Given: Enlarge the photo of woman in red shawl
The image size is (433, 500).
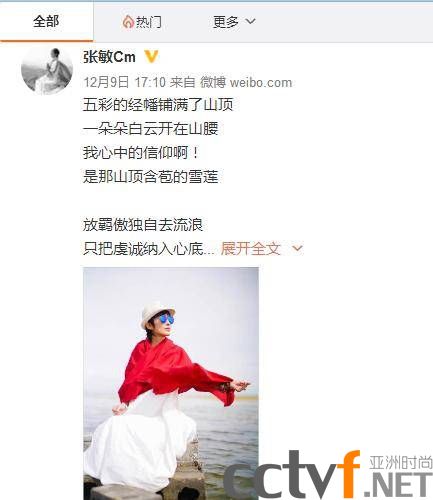Looking at the screenshot, I should [171, 383].
